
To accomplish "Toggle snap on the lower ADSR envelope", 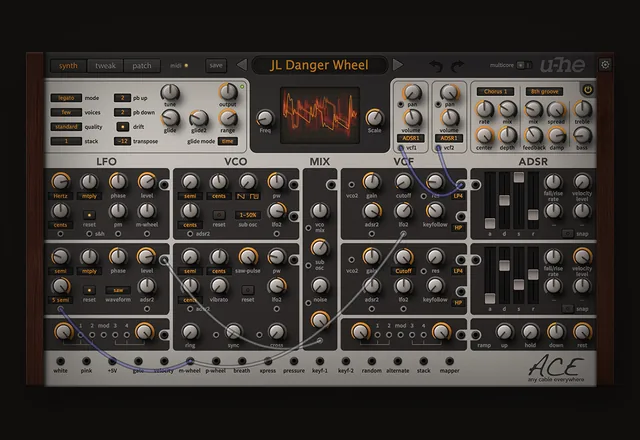I will click(567, 309).
